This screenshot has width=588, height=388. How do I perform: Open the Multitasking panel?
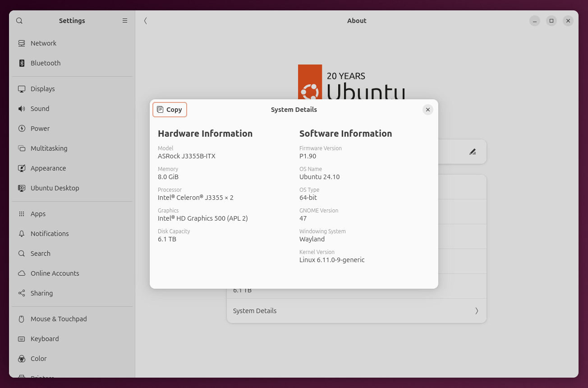tap(72, 148)
